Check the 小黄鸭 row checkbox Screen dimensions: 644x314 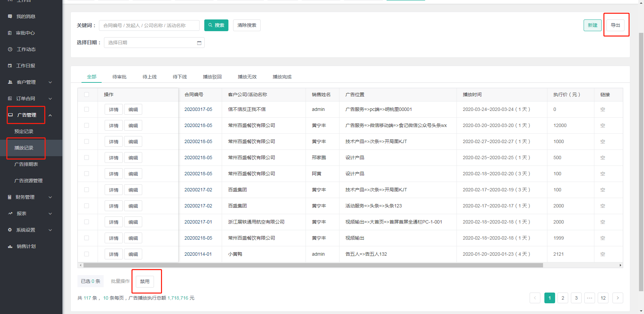click(87, 254)
